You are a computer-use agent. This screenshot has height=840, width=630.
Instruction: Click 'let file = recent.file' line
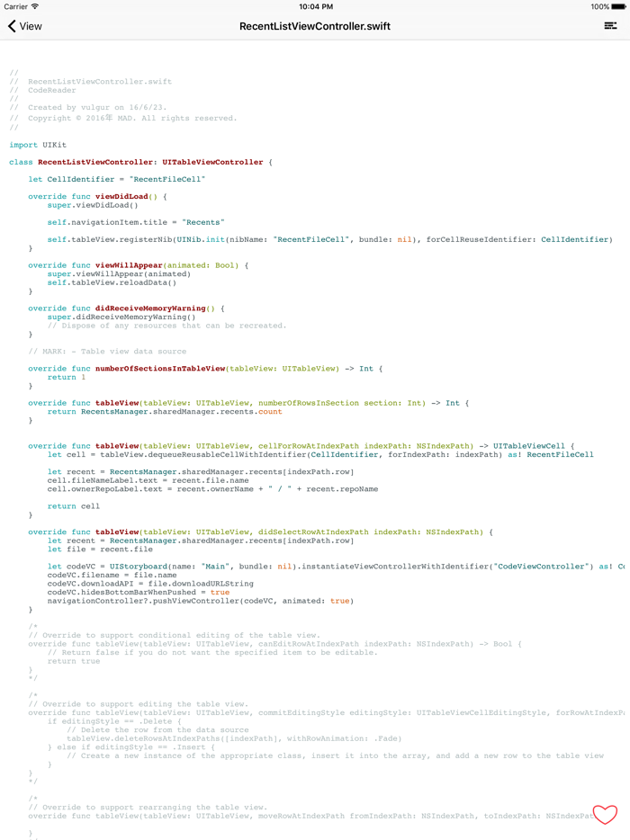tap(100, 550)
